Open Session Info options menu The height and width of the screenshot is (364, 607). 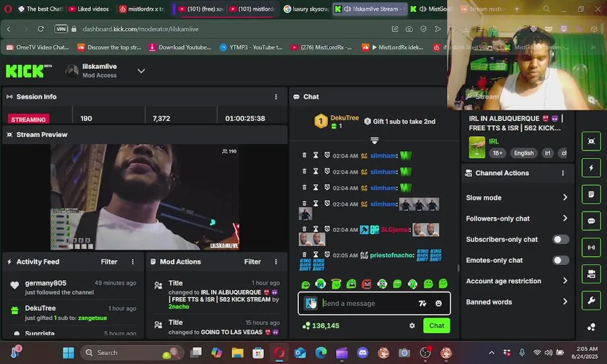click(x=276, y=97)
